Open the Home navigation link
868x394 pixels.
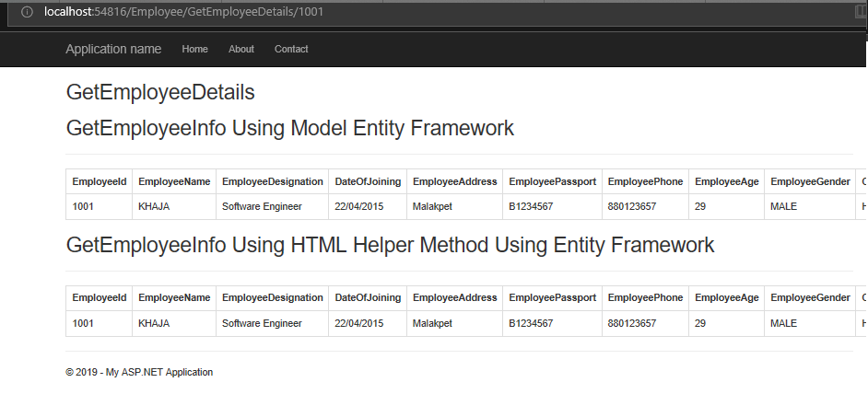[194, 50]
